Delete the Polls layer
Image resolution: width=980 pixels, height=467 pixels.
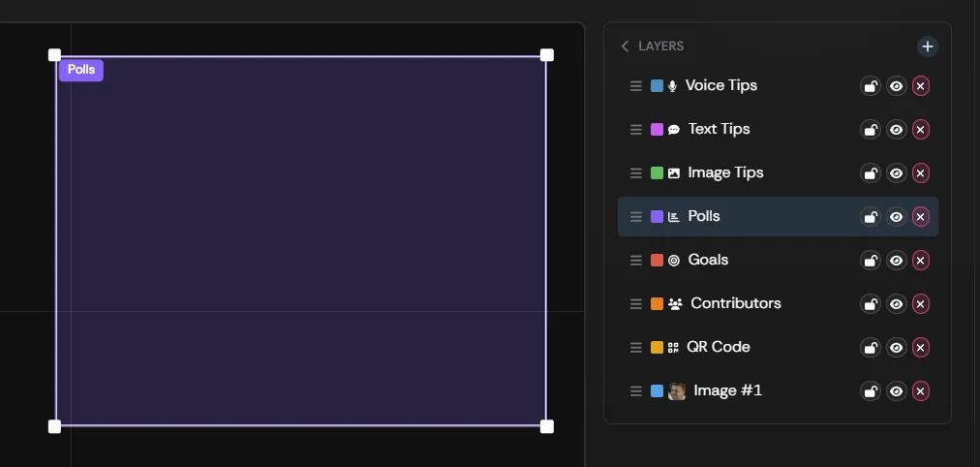(920, 217)
